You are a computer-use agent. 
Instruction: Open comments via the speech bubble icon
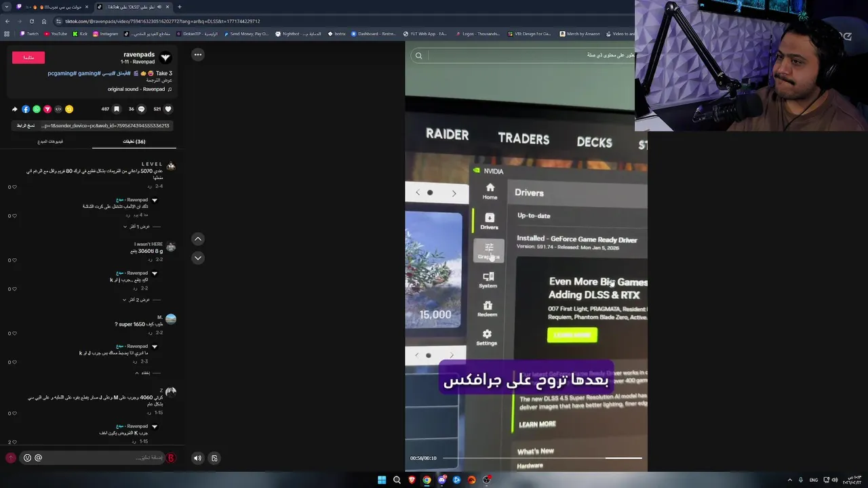tap(141, 109)
